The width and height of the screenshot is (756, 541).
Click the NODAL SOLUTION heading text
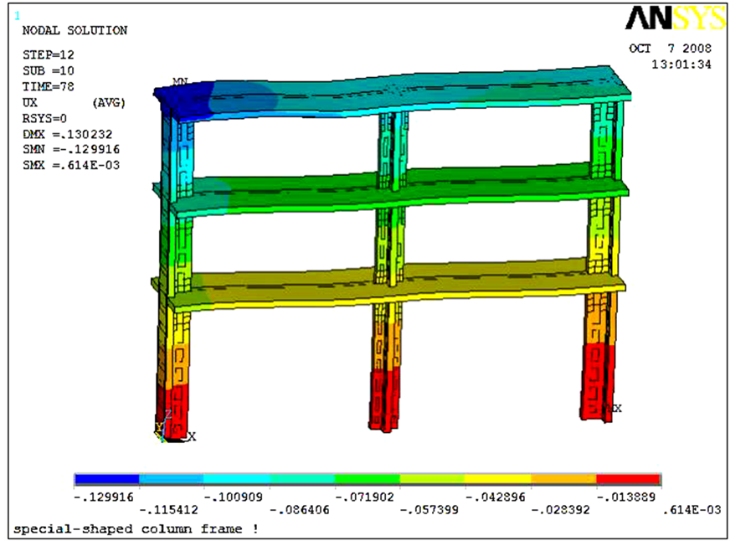75,31
